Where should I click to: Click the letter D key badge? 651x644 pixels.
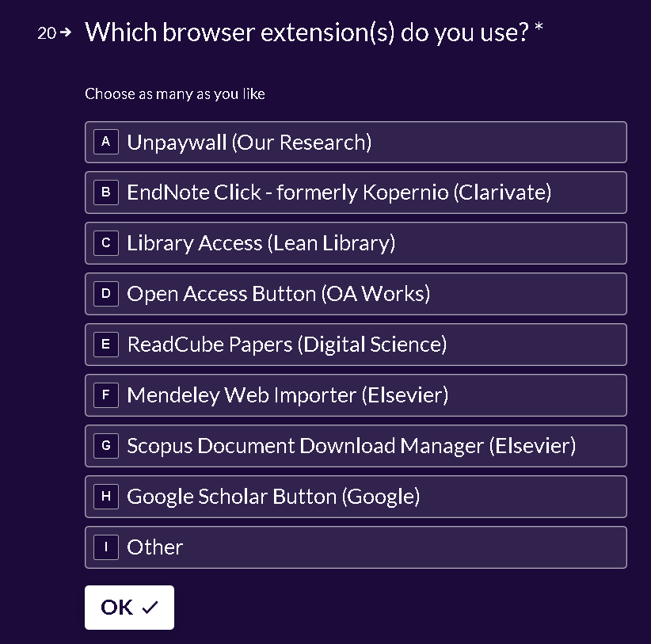106,294
